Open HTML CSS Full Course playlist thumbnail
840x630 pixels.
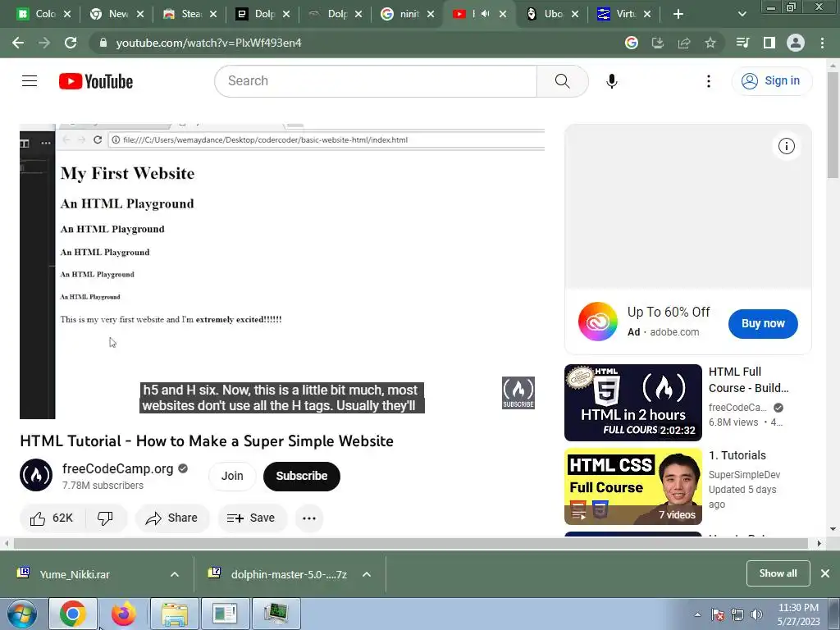click(x=632, y=486)
